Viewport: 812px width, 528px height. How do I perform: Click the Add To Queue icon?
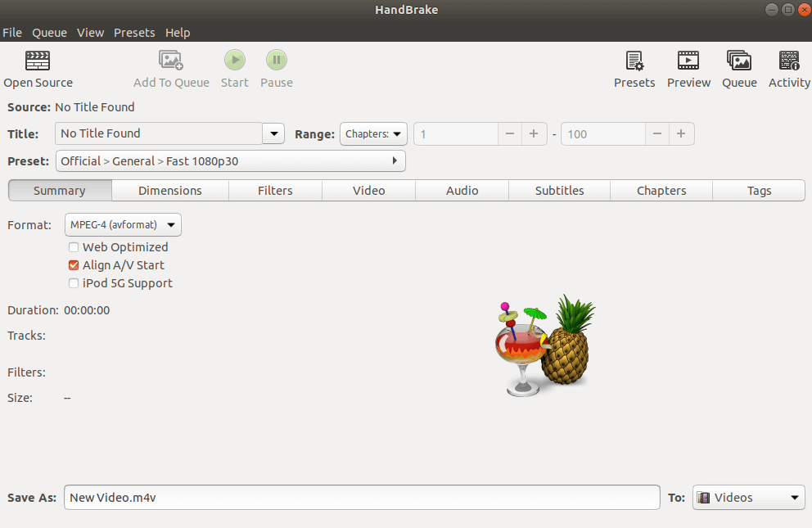click(171, 60)
